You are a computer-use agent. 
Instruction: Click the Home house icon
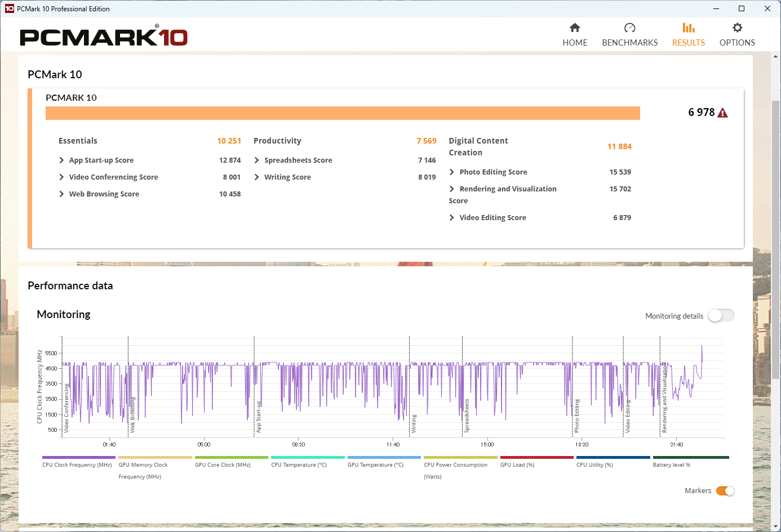click(575, 28)
